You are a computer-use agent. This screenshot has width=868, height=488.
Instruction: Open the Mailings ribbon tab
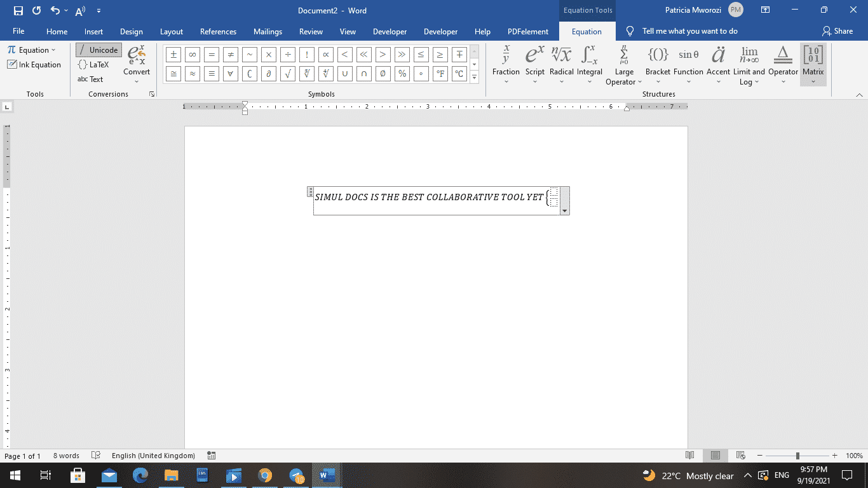(x=268, y=30)
